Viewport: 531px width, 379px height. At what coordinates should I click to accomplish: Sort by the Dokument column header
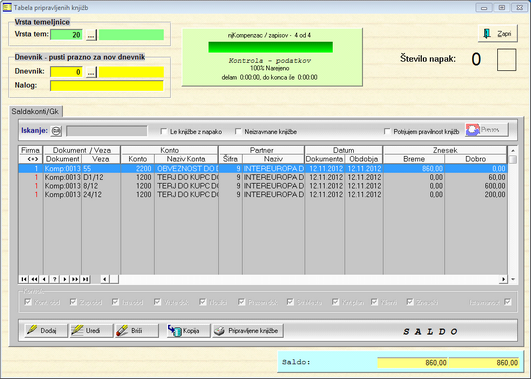(62, 159)
